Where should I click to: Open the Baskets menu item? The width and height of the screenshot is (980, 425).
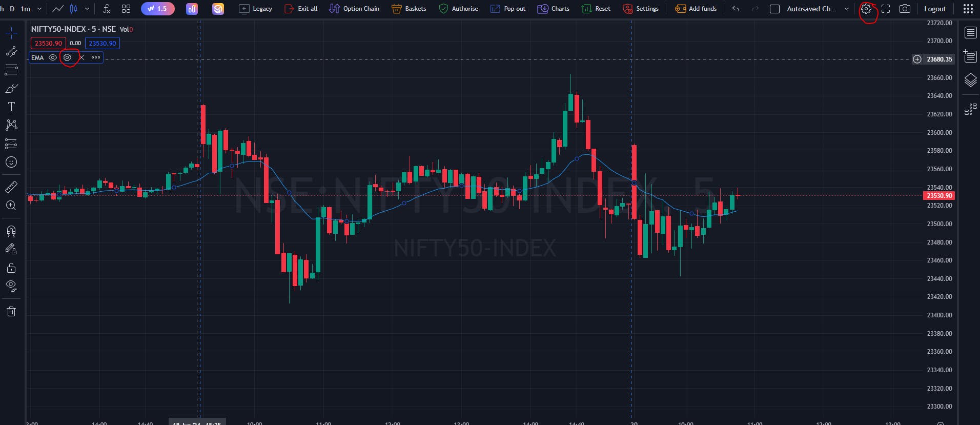tap(409, 9)
